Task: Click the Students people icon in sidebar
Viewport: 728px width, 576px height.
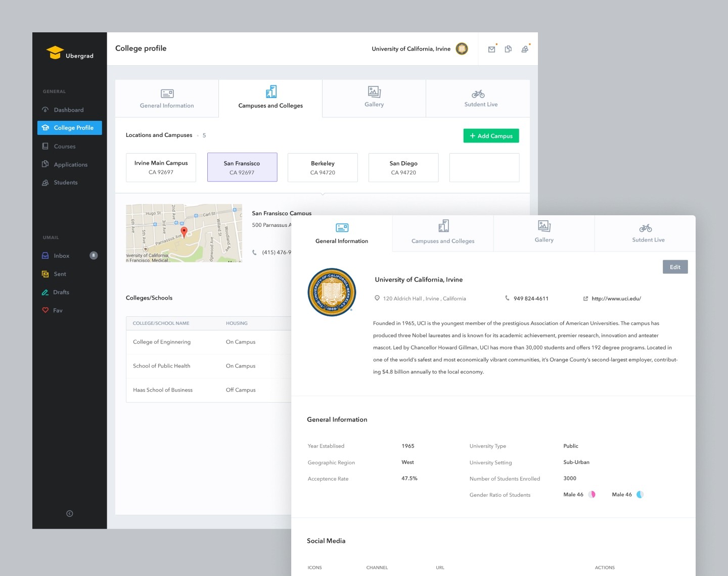Action: pos(45,182)
